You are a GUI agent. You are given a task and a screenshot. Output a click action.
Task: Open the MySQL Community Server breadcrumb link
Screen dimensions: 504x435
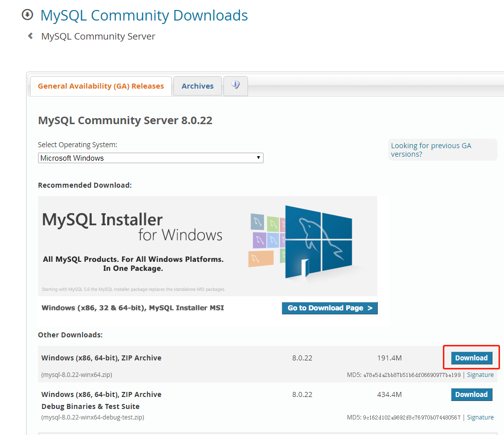(98, 36)
